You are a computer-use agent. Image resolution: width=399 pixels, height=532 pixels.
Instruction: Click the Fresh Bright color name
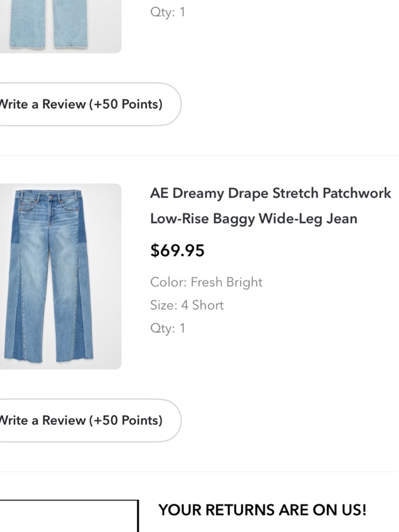pyautogui.click(x=226, y=282)
